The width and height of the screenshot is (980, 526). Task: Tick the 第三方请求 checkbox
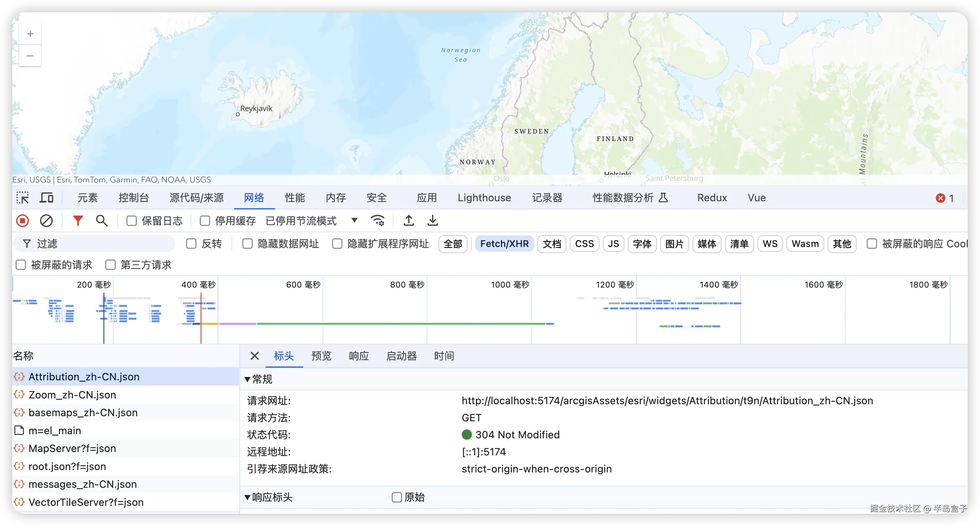[110, 264]
